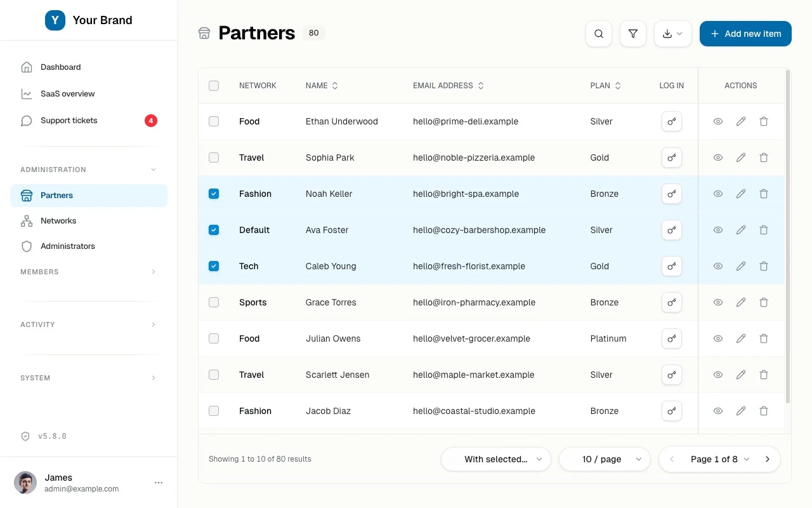Image resolution: width=812 pixels, height=508 pixels.
Task: Sort by the Name column
Action: pyautogui.click(x=322, y=86)
